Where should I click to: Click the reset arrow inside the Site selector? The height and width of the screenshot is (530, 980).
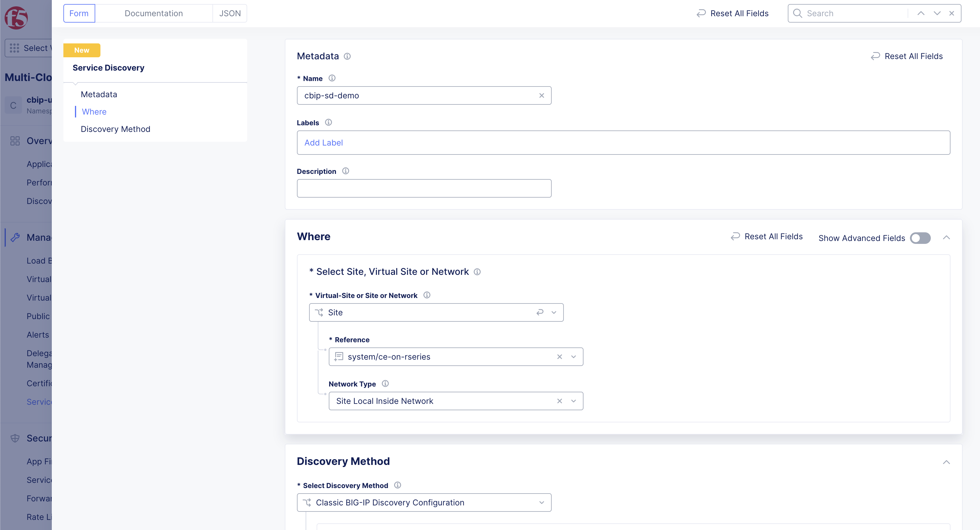coord(540,312)
